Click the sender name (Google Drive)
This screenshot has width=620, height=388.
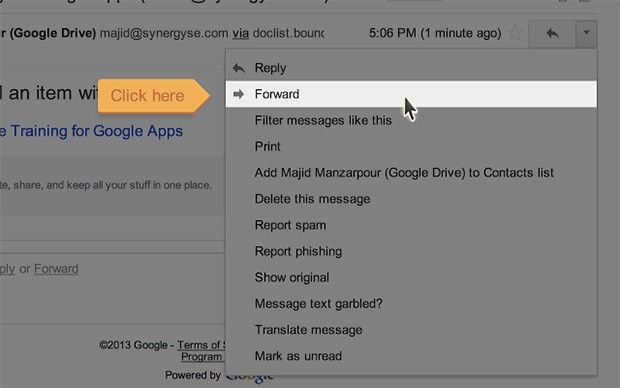48,33
